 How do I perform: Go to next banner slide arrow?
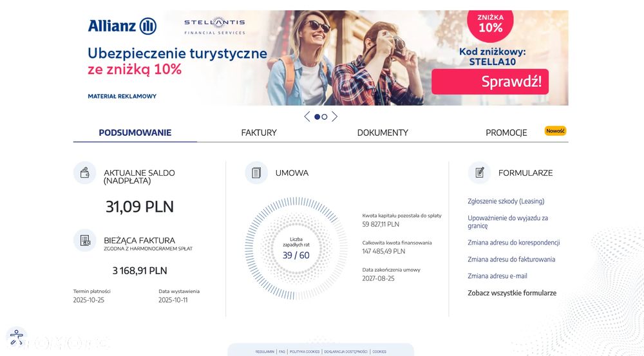[x=335, y=117]
